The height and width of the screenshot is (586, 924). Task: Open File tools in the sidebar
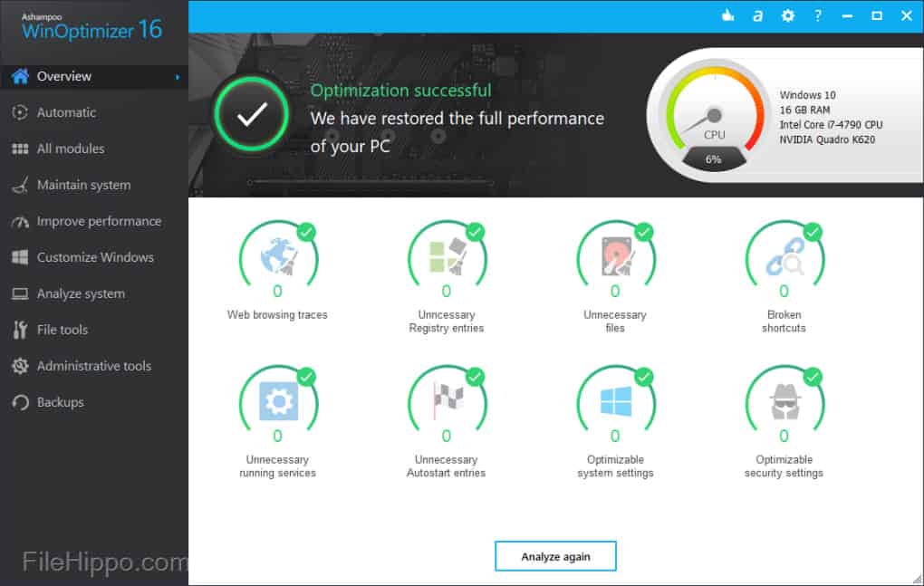point(63,330)
